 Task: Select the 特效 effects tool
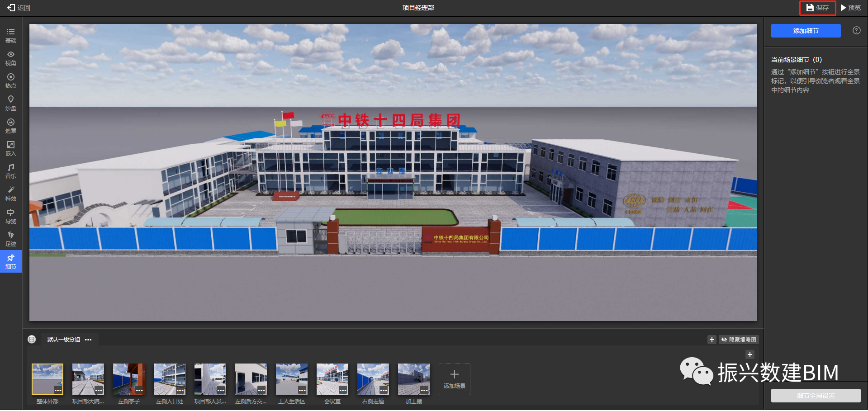[11, 194]
